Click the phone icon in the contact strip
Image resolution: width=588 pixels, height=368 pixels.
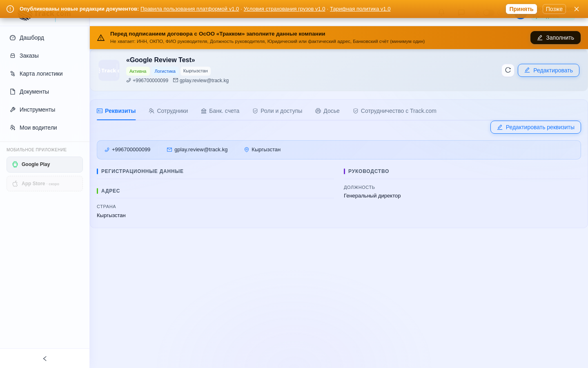click(107, 150)
